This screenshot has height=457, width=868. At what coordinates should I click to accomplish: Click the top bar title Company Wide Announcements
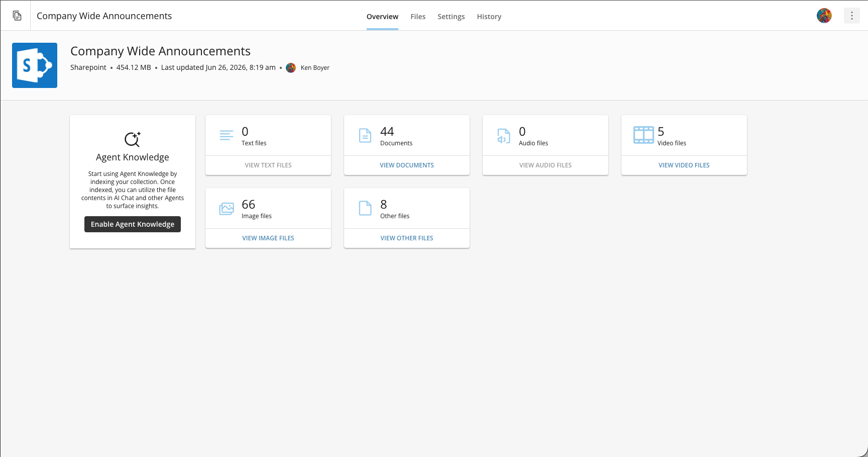(104, 16)
